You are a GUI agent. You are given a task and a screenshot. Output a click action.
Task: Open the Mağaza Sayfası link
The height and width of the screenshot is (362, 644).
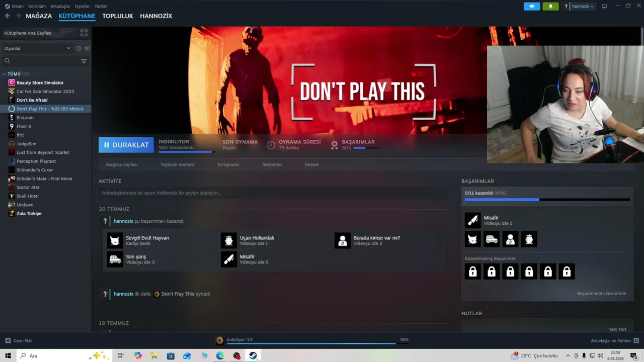click(122, 164)
